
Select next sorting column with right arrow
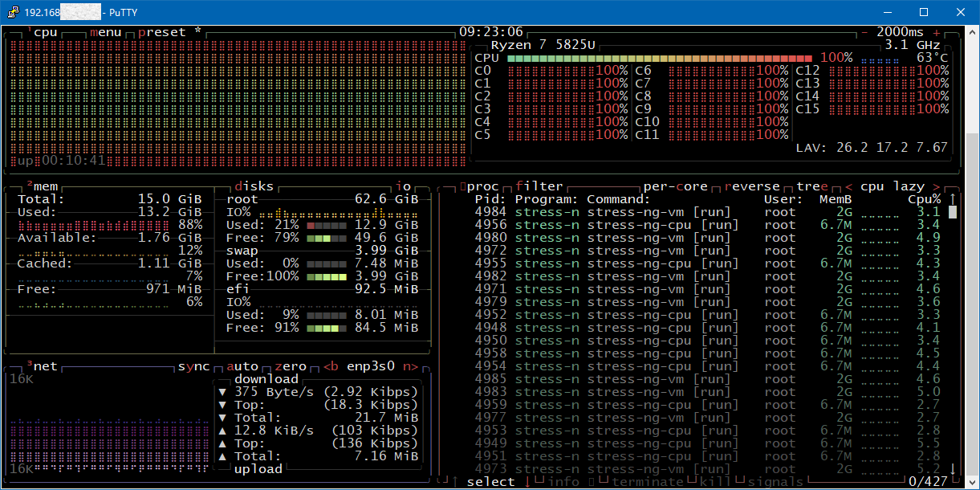936,186
